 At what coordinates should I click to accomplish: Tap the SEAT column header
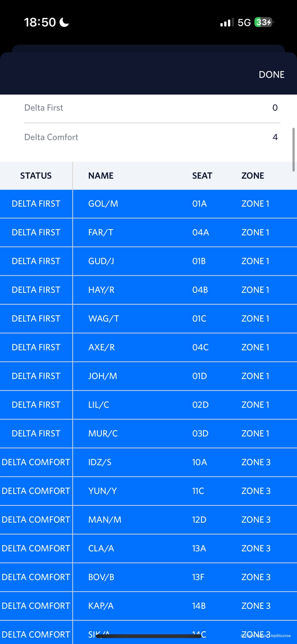[202, 176]
